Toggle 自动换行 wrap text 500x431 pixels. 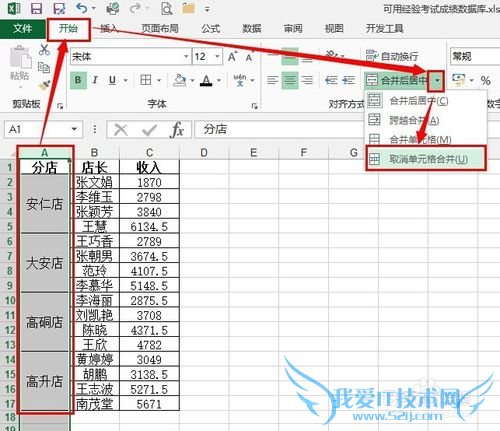coord(392,56)
